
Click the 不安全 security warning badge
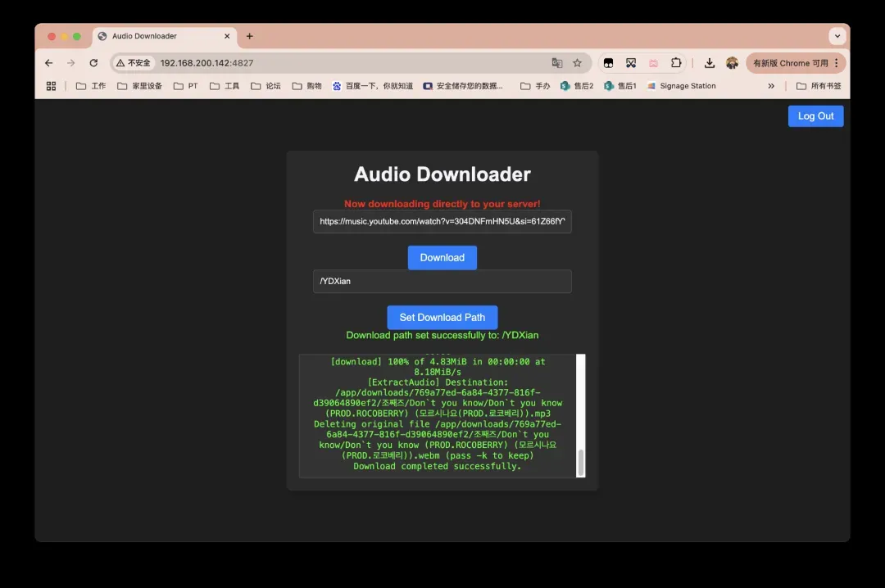(x=134, y=63)
